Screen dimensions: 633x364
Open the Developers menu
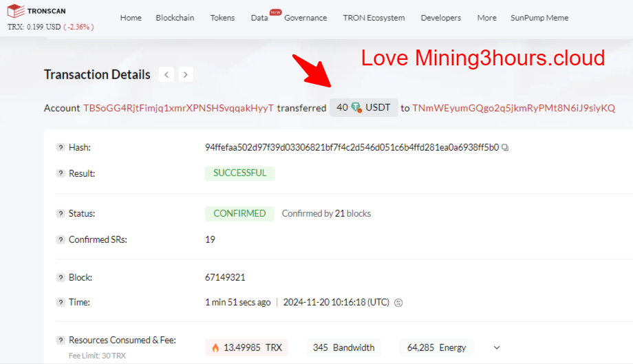pos(441,18)
